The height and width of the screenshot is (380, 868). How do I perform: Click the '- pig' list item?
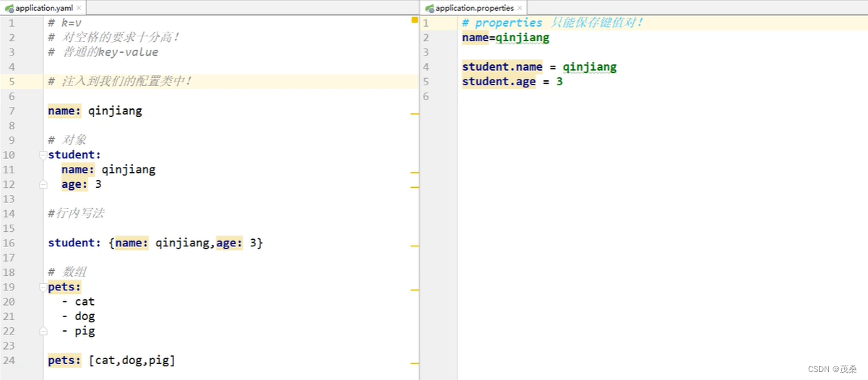pyautogui.click(x=78, y=331)
